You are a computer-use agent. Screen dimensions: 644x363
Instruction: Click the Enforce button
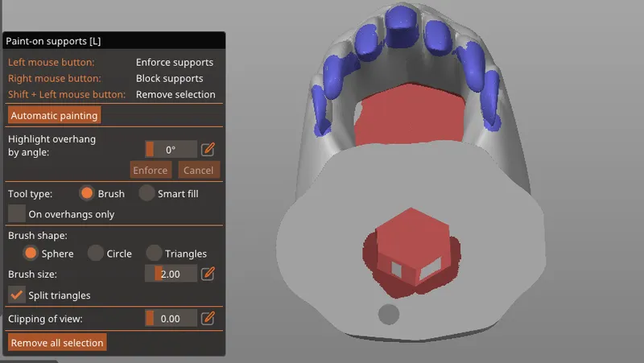[x=151, y=170]
